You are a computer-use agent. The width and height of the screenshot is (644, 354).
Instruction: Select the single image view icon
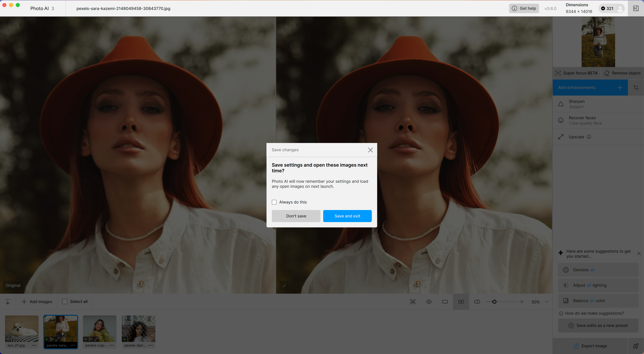(x=445, y=302)
